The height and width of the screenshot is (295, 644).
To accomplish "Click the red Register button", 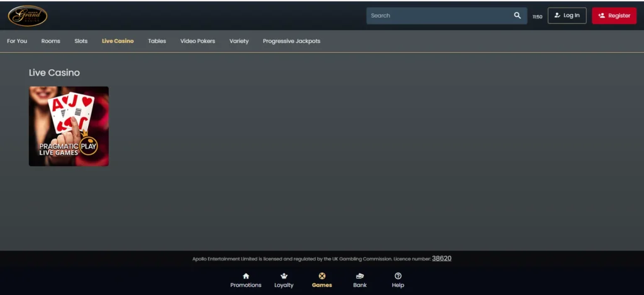I will point(614,16).
